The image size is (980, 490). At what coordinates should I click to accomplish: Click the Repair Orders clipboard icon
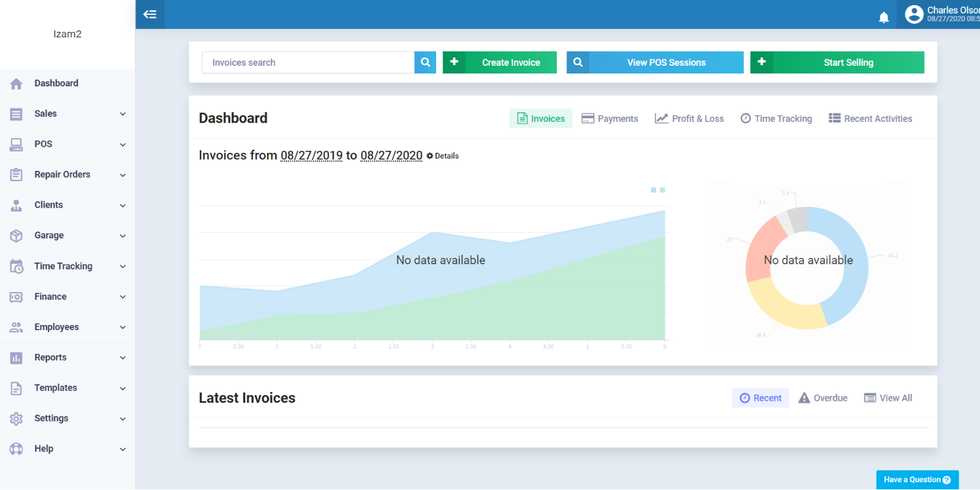16,175
